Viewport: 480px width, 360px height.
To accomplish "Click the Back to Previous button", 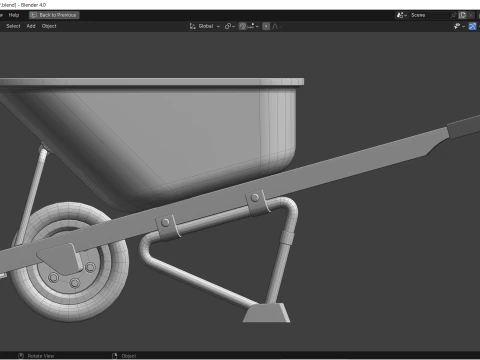I will coord(54,15).
